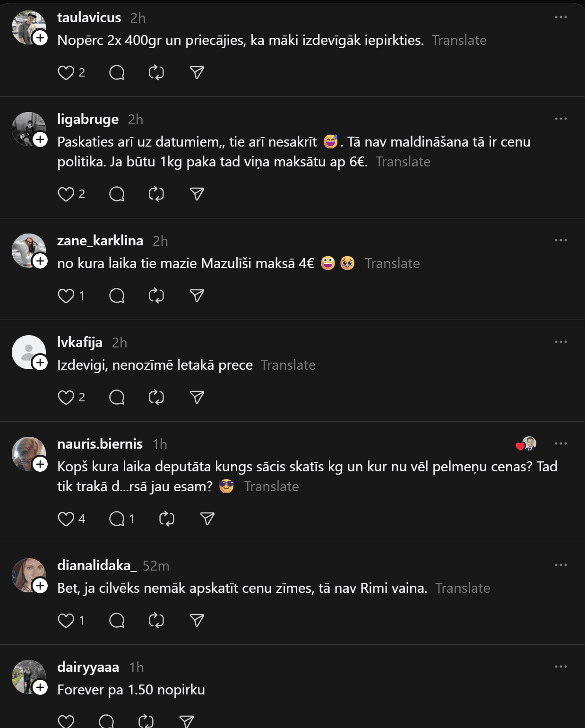
Task: Open more options for dianalidaka_'s comment
Action: (x=560, y=565)
